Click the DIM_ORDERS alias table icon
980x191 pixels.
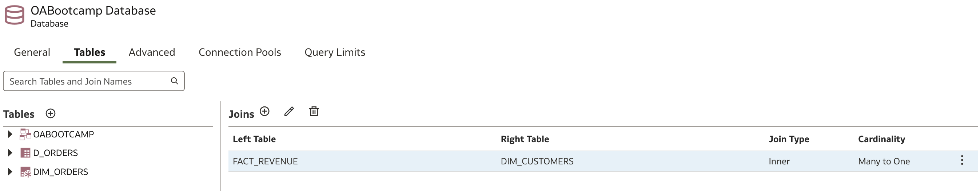pos(25,172)
